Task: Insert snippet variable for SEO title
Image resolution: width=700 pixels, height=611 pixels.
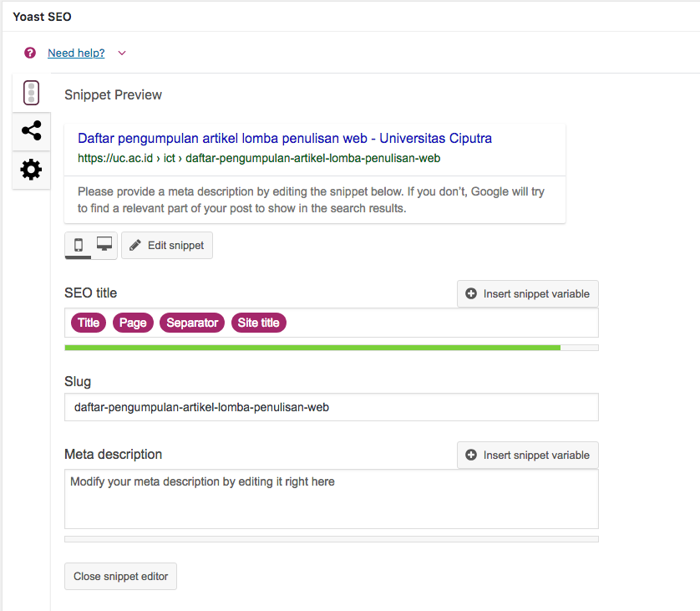Action: point(528,294)
